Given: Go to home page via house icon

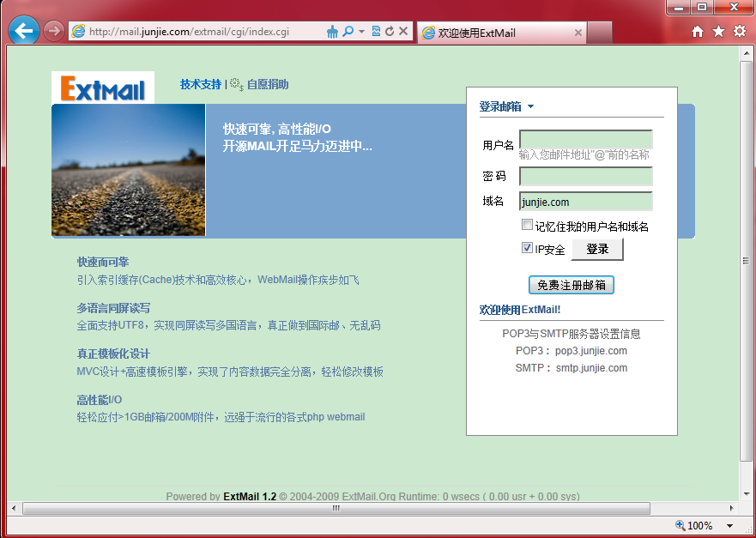Looking at the screenshot, I should coord(697,32).
